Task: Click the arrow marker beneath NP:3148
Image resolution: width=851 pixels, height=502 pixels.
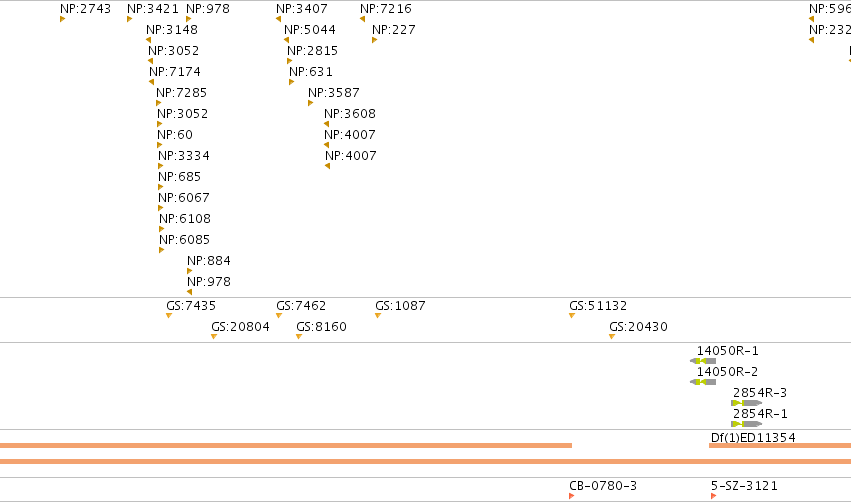Action: 149,40
